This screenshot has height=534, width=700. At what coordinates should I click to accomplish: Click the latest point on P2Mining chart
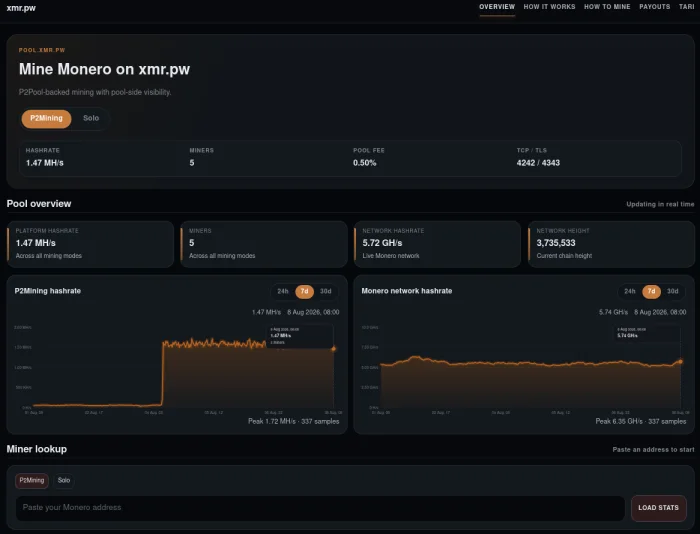pos(333,349)
